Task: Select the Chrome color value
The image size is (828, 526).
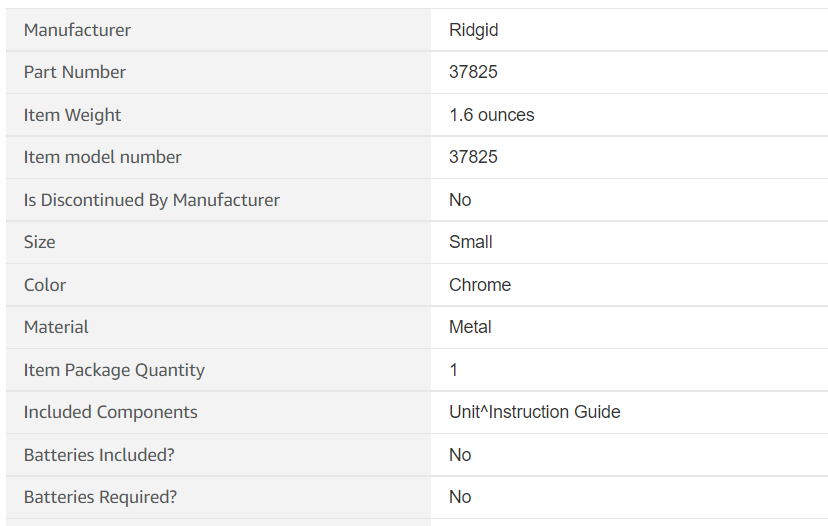Action: tap(480, 285)
